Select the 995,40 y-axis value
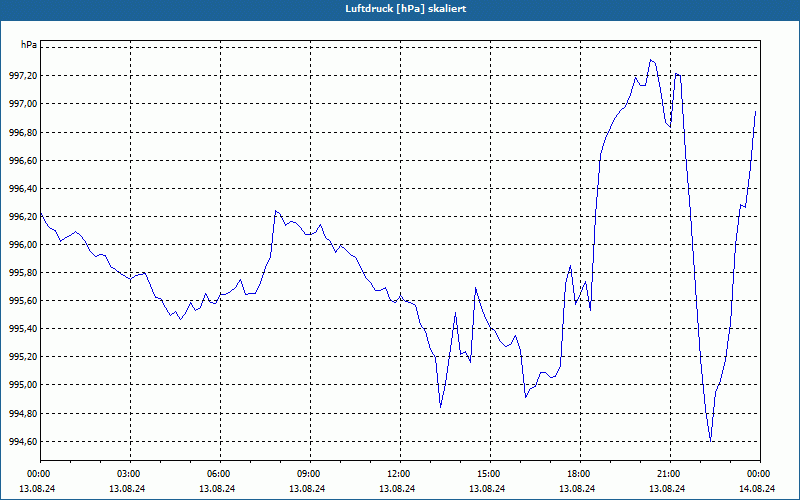The width and height of the screenshot is (800, 500). (22, 329)
